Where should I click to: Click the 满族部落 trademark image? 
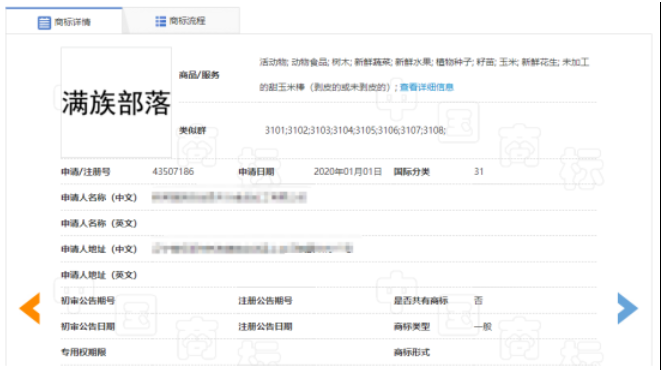point(116,102)
